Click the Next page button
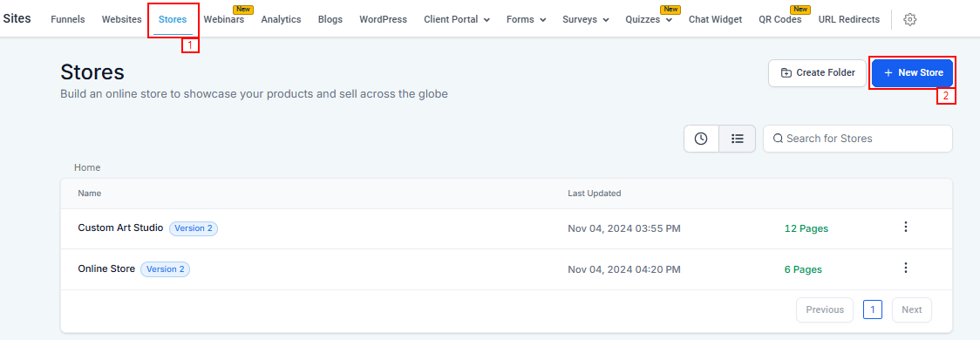980x340 pixels. pos(912,310)
